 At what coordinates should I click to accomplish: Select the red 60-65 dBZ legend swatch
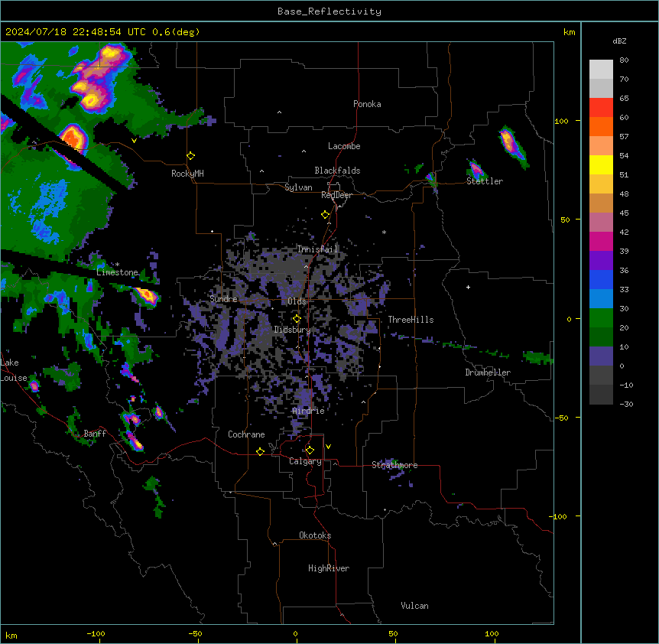(601, 108)
